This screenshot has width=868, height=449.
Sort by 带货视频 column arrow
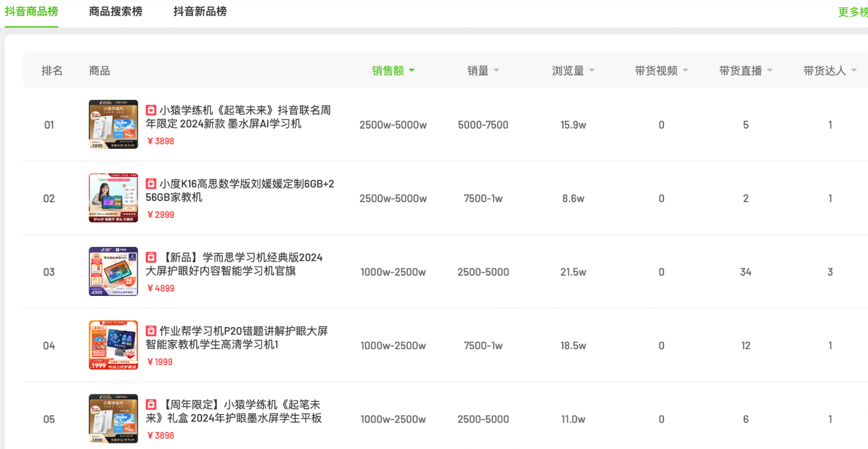tap(685, 70)
